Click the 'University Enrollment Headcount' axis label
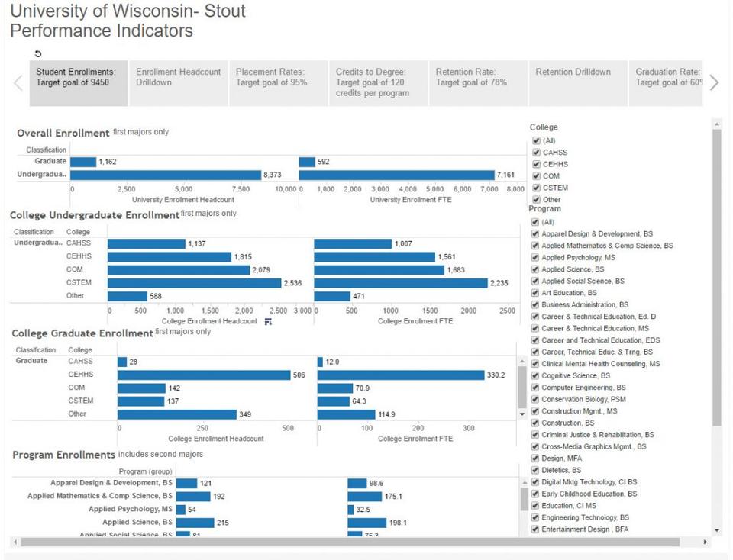Image resolution: width=733 pixels, height=560 pixels. coord(183,200)
